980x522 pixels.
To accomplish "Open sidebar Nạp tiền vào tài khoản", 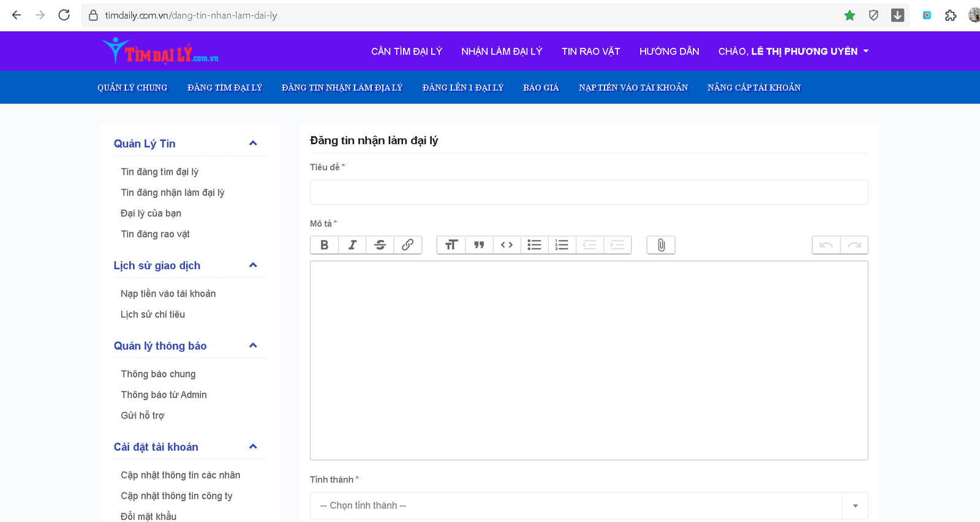I will [x=168, y=294].
